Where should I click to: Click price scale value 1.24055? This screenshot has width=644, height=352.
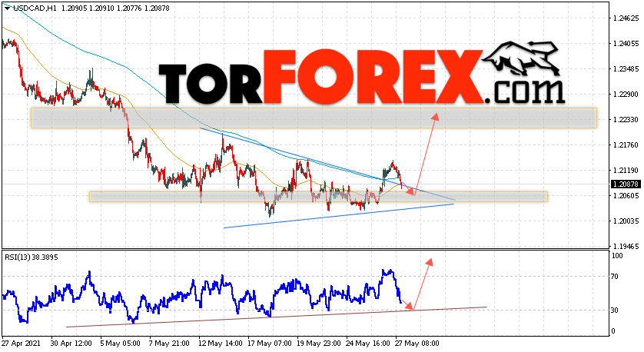tap(626, 44)
